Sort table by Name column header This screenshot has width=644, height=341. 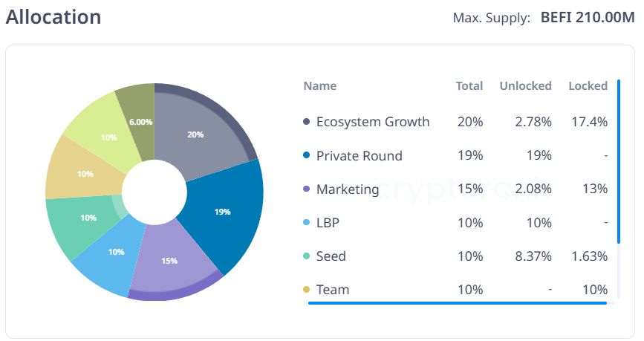pyautogui.click(x=319, y=86)
